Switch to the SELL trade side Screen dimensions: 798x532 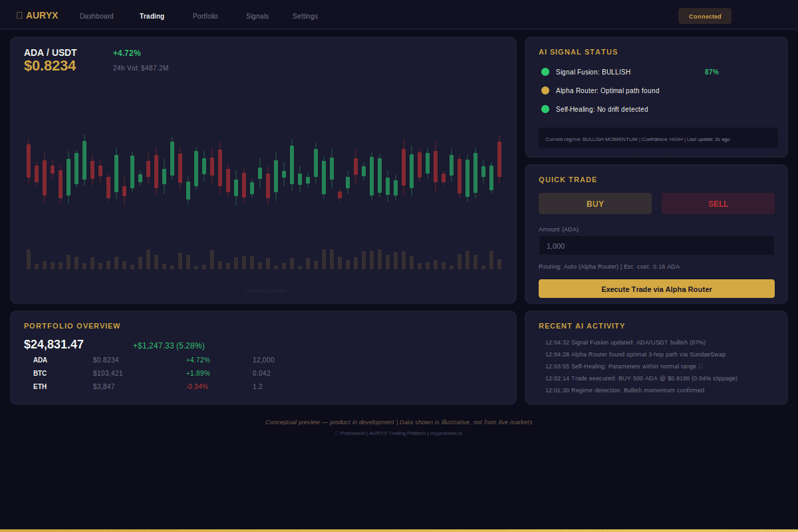tap(718, 203)
